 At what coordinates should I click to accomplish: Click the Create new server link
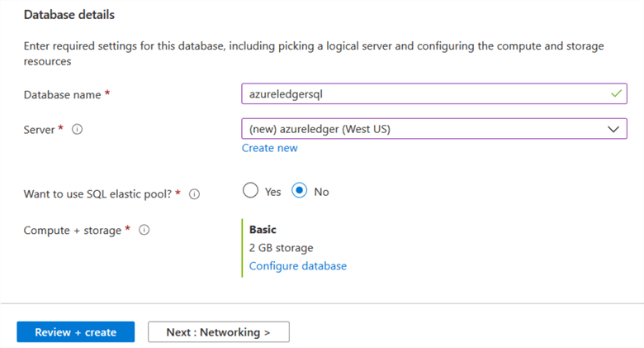click(x=269, y=148)
